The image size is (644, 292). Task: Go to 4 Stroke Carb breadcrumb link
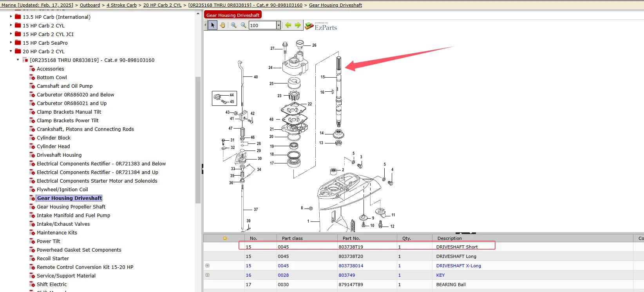coord(121,5)
